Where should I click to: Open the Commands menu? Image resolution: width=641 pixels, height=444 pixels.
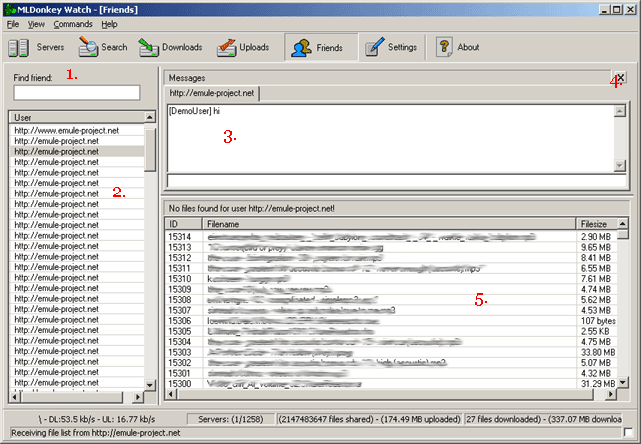[x=73, y=23]
